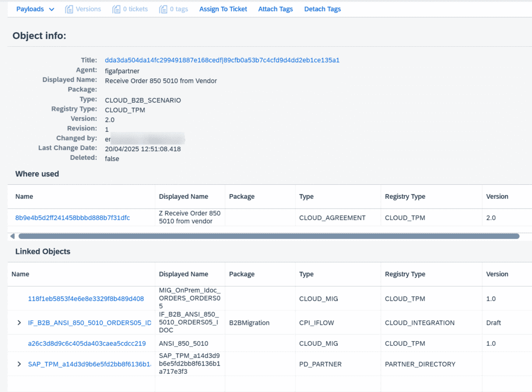532x392 pixels.
Task: Open IF_B2B_ANSI_850_5010_ORDERS05_ID iflow link
Action: click(89, 323)
